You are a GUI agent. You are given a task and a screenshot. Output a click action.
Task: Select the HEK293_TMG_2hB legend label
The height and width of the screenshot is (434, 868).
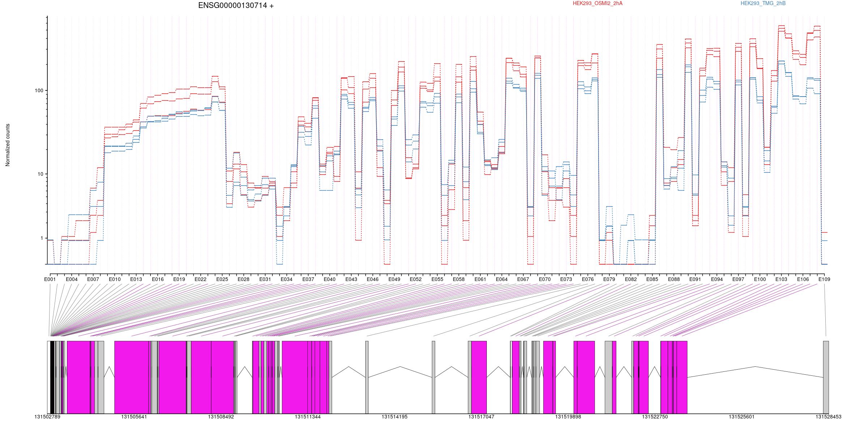tap(763, 3)
